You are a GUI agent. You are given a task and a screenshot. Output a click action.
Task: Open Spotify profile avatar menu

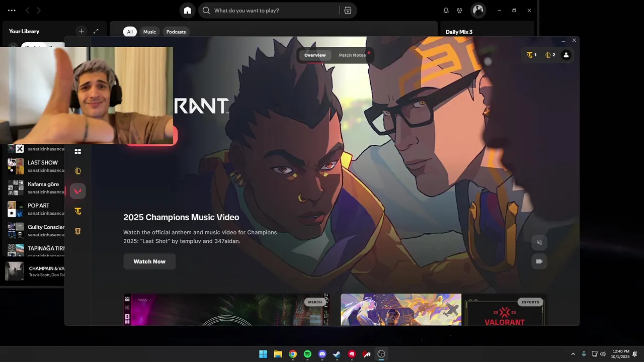pyautogui.click(x=478, y=10)
